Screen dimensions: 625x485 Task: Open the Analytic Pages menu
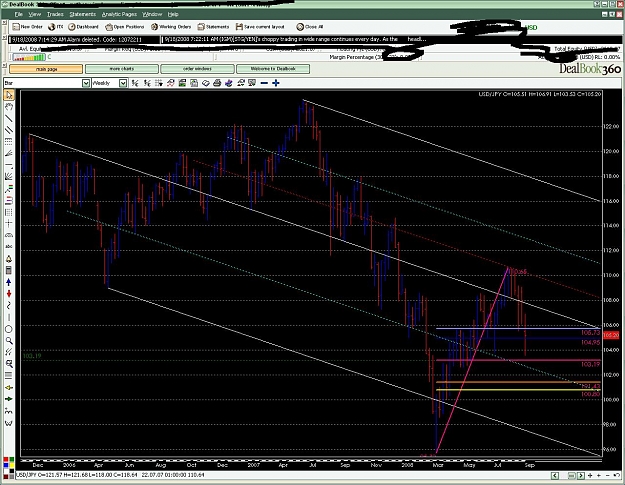(119, 14)
